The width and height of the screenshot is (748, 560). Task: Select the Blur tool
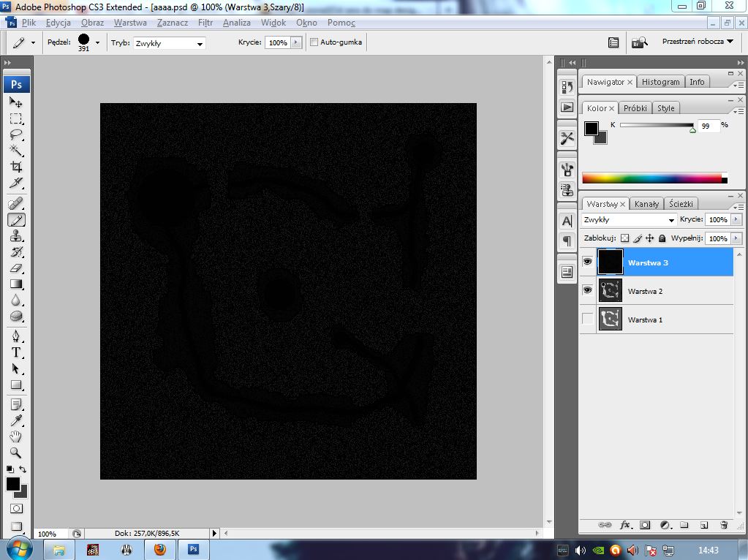(16, 300)
